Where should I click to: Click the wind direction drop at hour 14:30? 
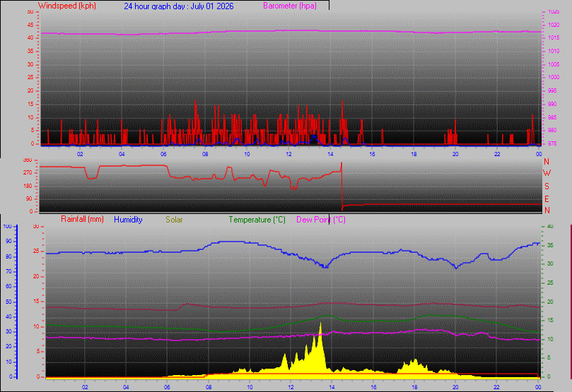click(342, 186)
